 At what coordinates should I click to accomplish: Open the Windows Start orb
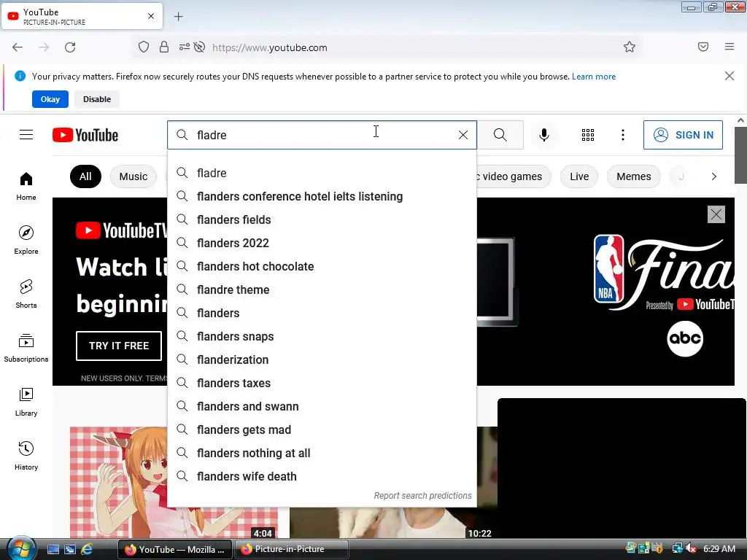click(x=21, y=548)
